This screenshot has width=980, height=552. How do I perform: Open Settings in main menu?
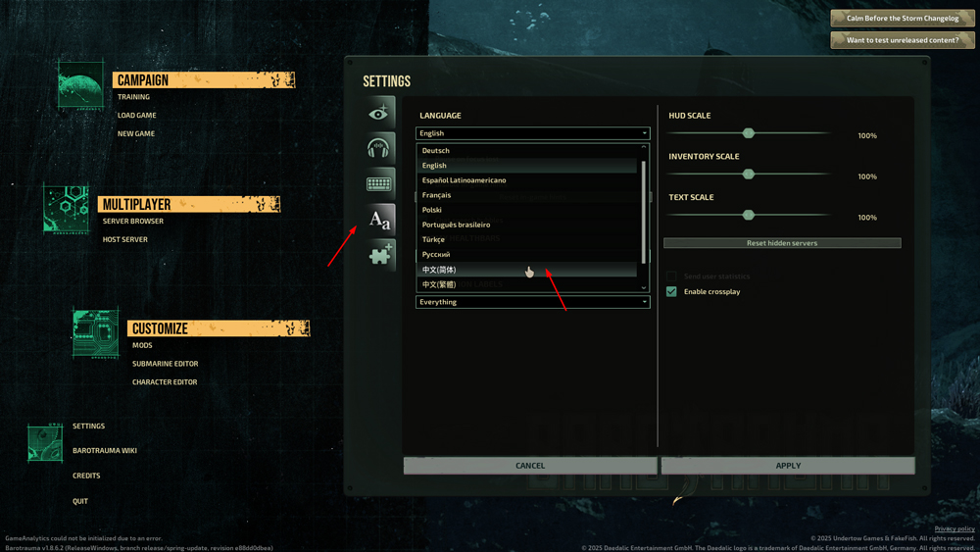point(89,427)
